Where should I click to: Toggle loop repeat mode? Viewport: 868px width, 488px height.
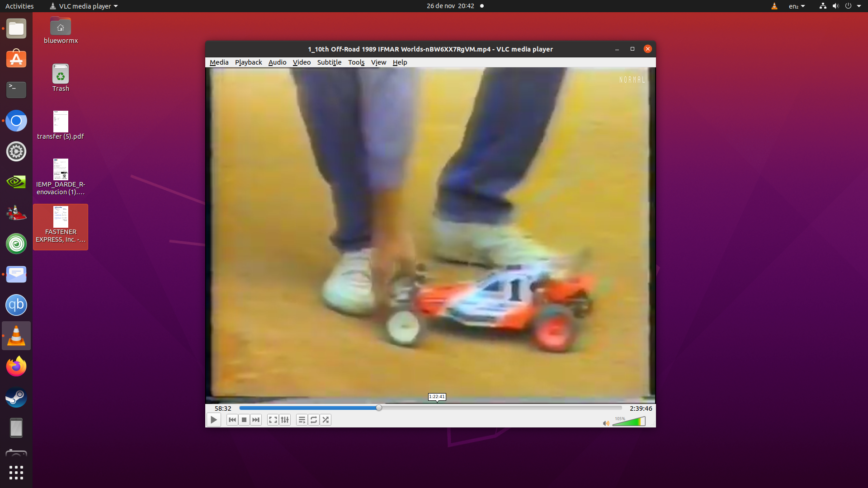[314, 420]
